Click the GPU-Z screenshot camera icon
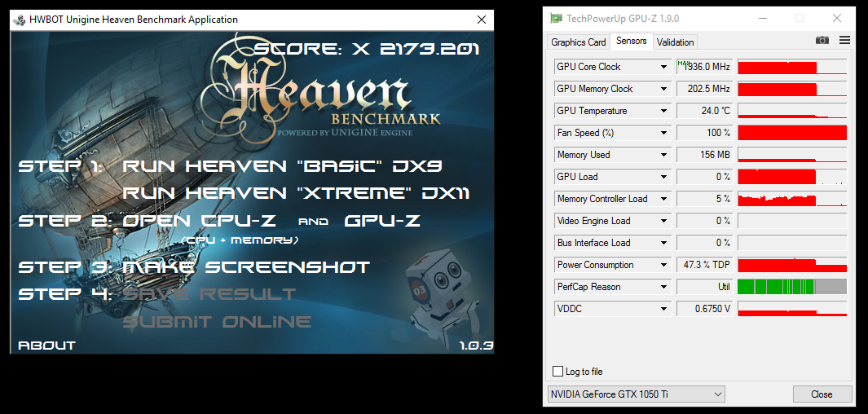868x414 pixels. point(822,40)
